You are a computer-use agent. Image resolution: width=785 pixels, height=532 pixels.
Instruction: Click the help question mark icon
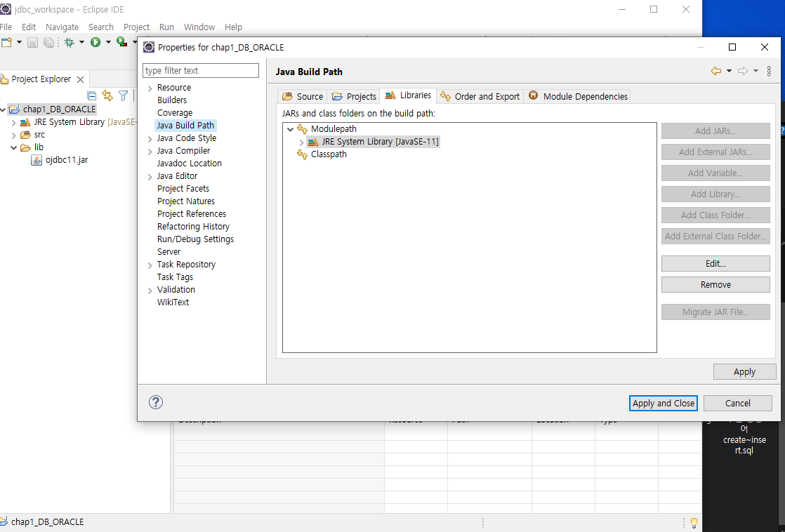pyautogui.click(x=156, y=402)
